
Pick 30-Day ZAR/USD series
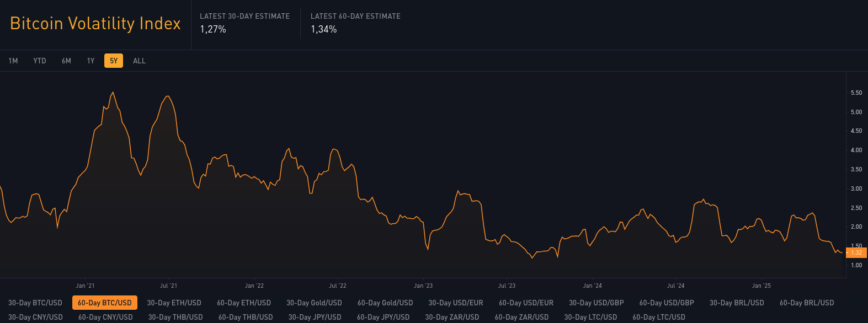coord(452,317)
